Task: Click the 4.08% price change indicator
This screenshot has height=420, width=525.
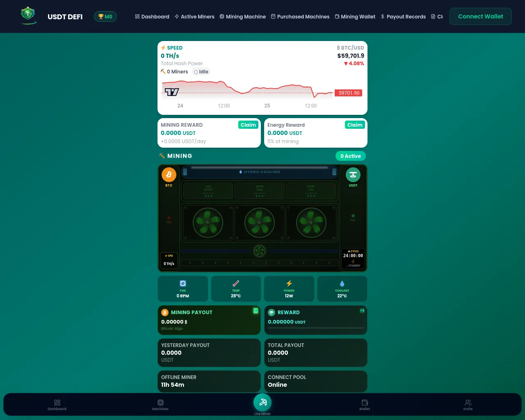Action: point(354,64)
